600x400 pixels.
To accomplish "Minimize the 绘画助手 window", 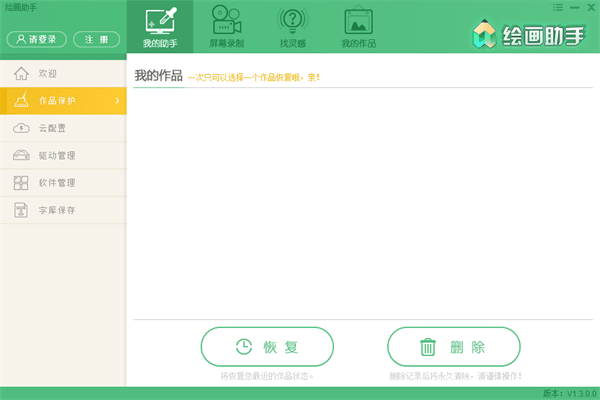I will click(574, 7).
